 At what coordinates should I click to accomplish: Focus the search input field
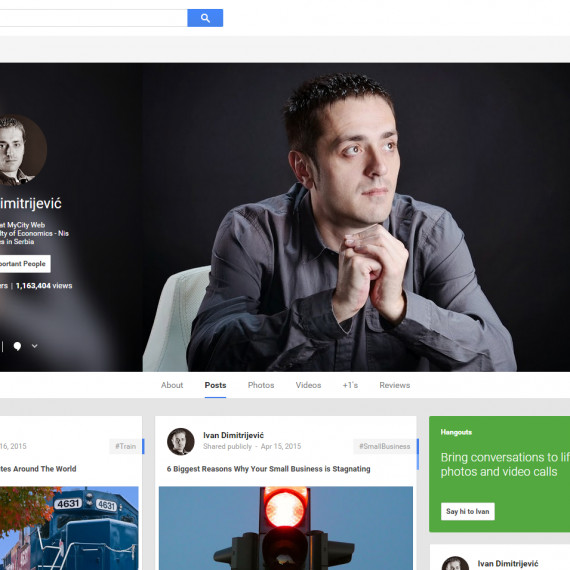click(93, 18)
